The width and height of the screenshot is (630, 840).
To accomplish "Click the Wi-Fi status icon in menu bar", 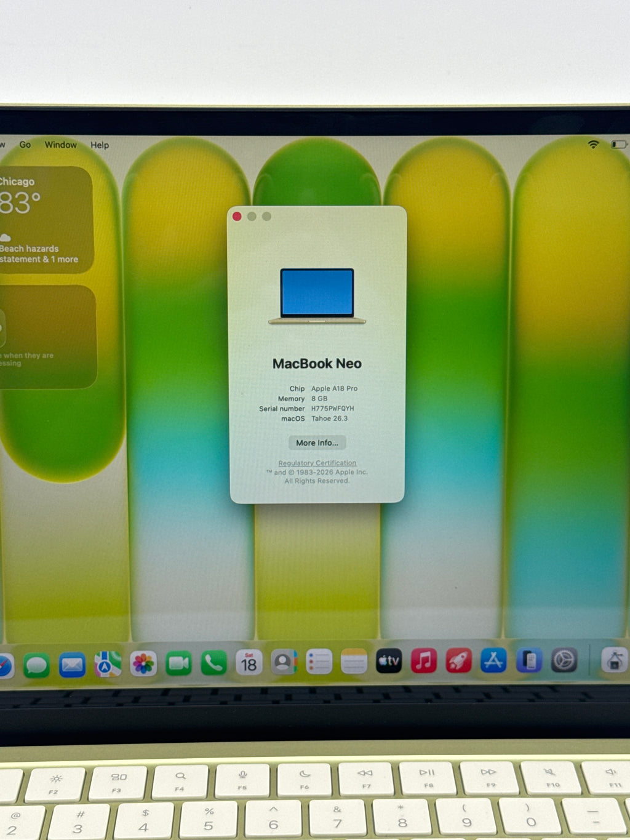I will tap(593, 144).
